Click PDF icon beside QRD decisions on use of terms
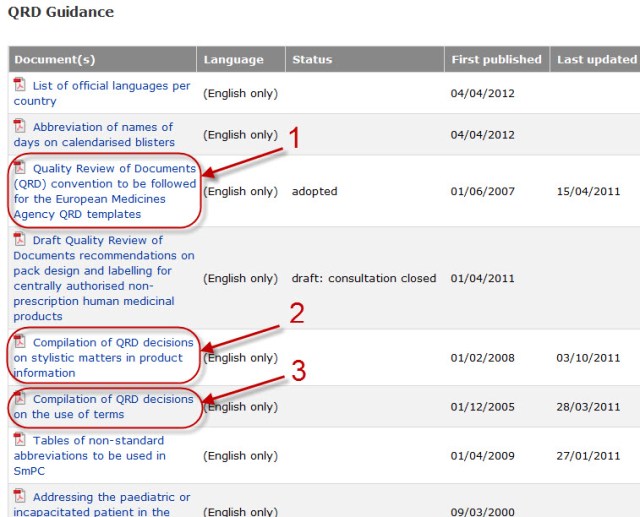This screenshot has height=517, width=640. coord(20,399)
